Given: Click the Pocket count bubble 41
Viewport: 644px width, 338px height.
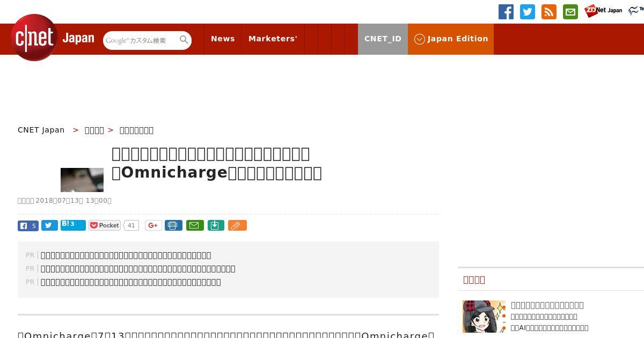Looking at the screenshot, I should click(x=131, y=225).
